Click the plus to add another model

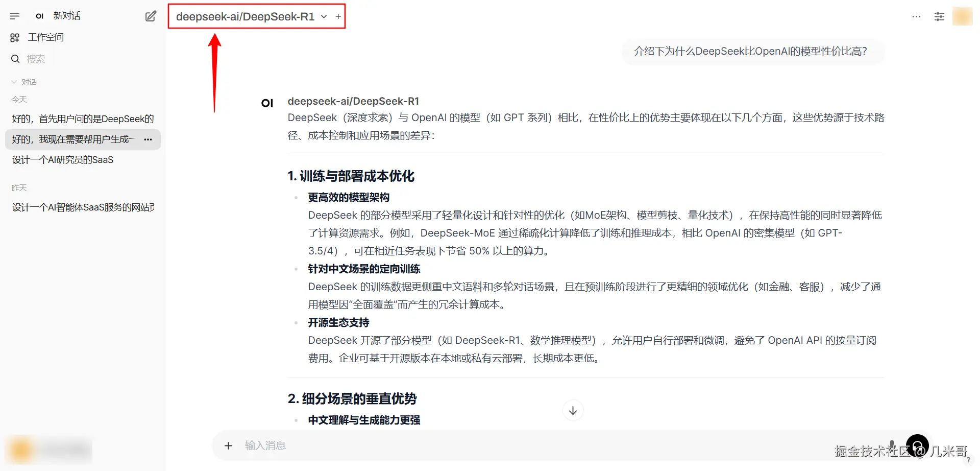click(338, 16)
